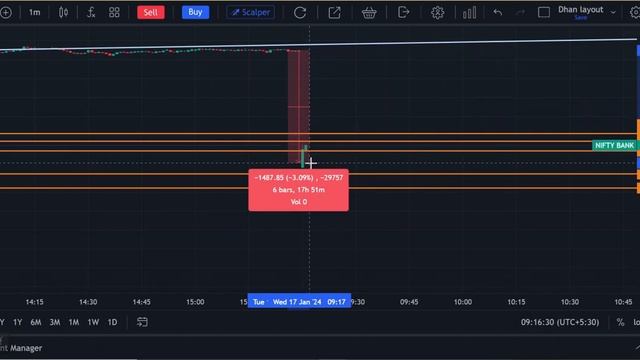The image size is (640, 360).
Task: Add a symbol with the plus icon
Action: point(6,13)
